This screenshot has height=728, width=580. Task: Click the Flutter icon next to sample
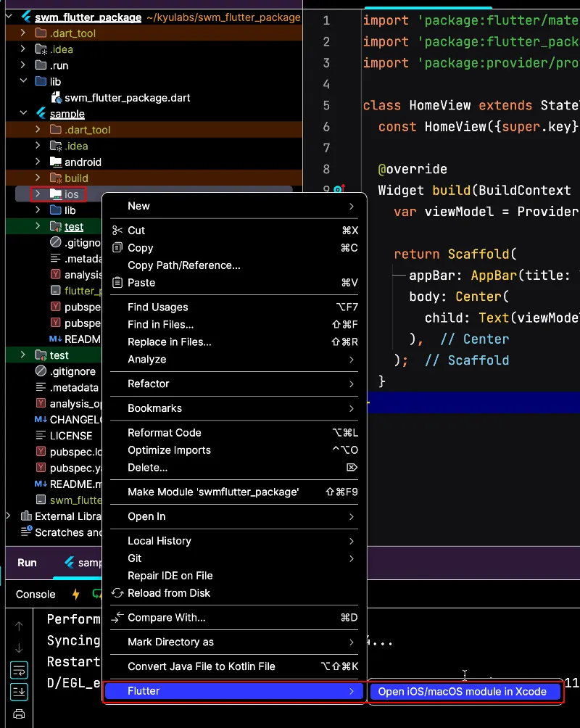pos(41,114)
